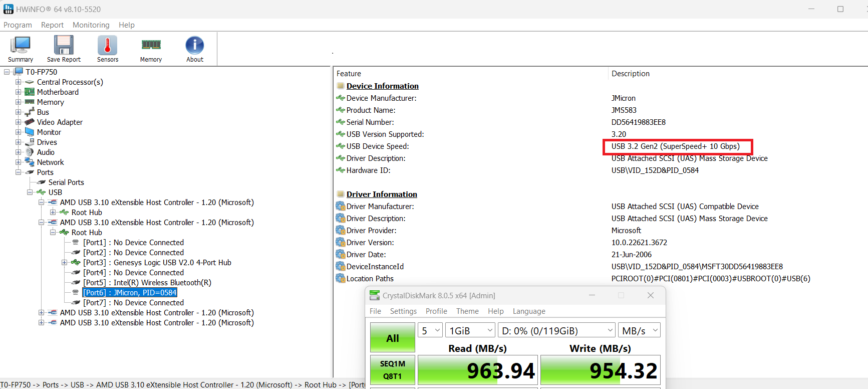Select the Network tree node
Image resolution: width=868 pixels, height=389 pixels.
(x=51, y=162)
